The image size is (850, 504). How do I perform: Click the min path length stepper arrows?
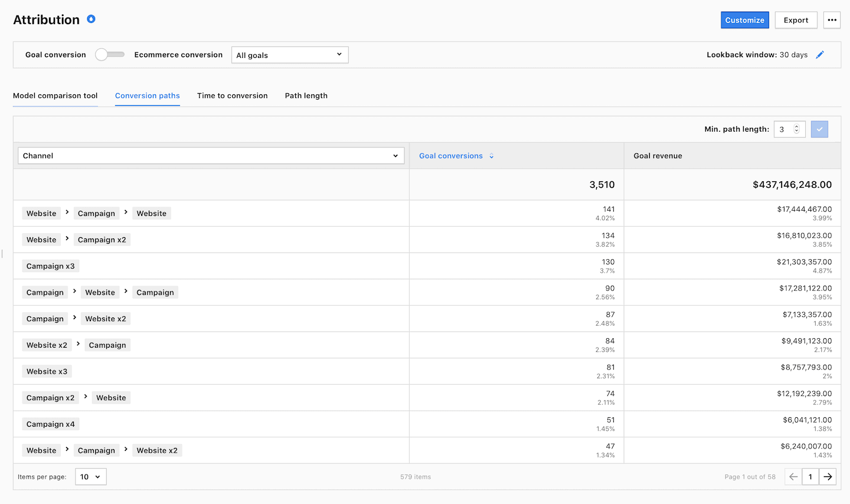point(796,129)
